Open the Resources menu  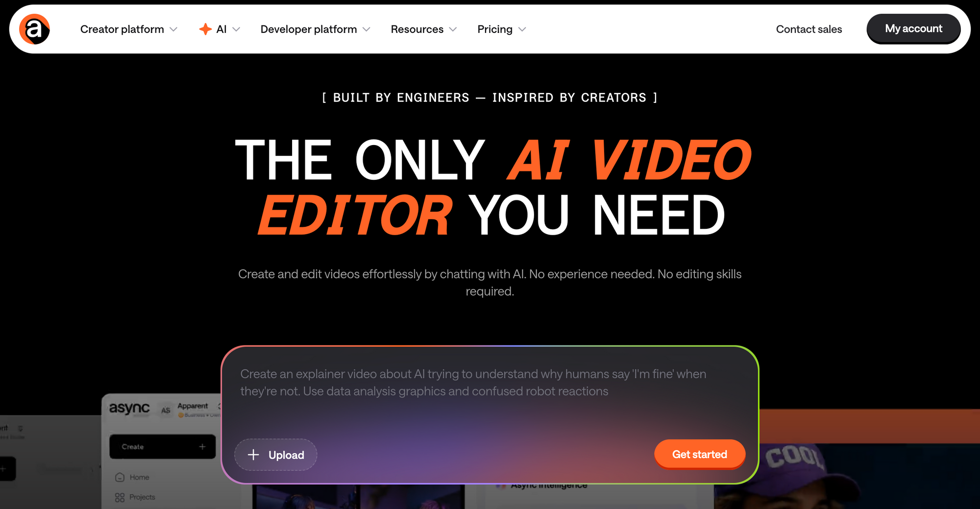pos(417,29)
